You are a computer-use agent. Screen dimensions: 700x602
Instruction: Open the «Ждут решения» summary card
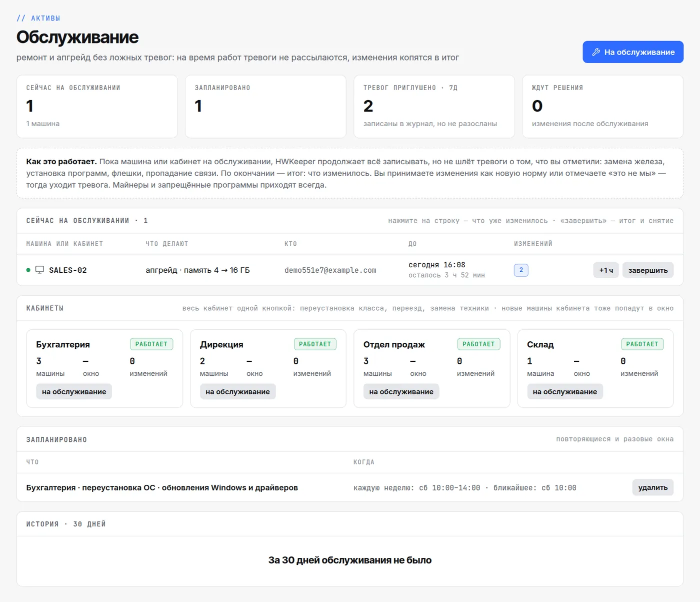602,107
